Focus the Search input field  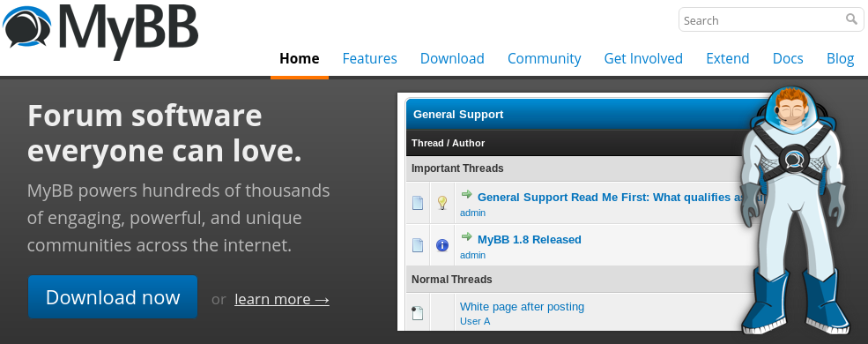click(x=770, y=20)
